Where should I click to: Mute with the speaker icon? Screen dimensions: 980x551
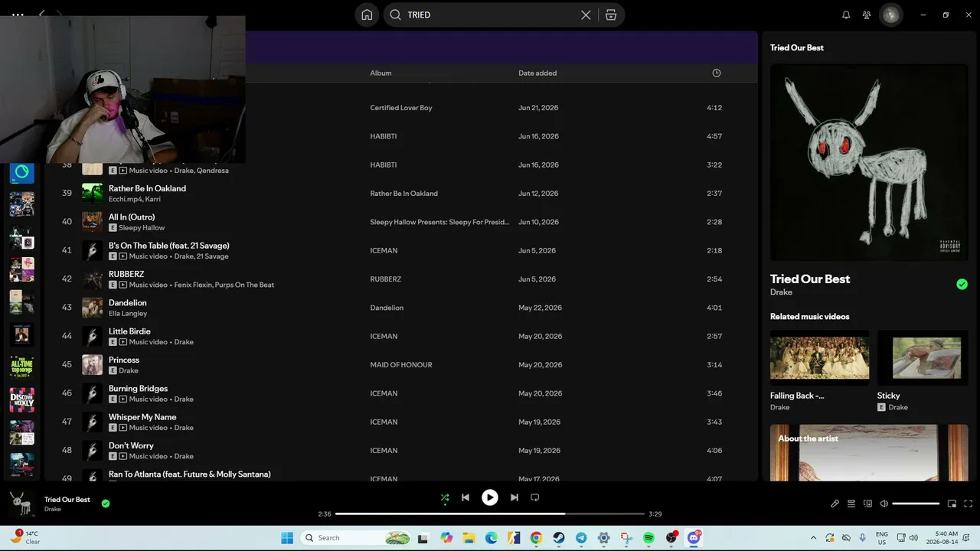coord(884,504)
